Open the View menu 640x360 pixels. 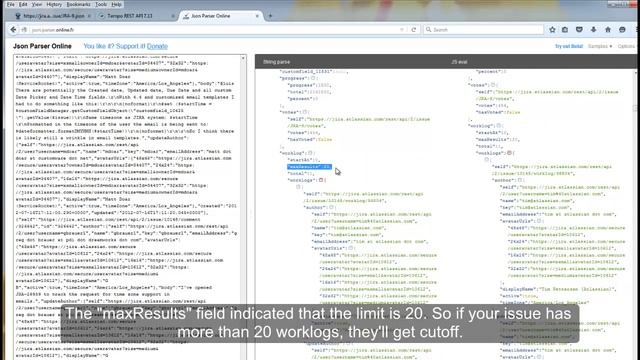click(x=37, y=4)
